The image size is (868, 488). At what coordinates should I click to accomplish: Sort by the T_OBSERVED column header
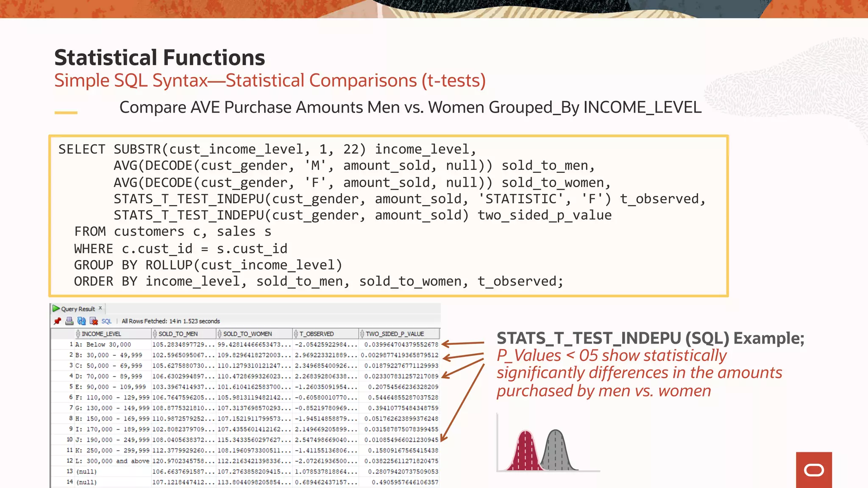325,334
